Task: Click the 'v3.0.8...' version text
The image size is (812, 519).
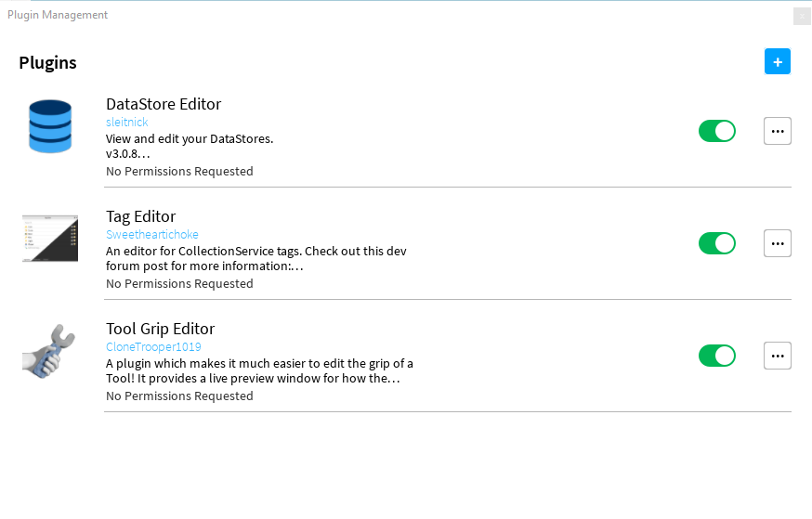Action: pyautogui.click(x=128, y=154)
